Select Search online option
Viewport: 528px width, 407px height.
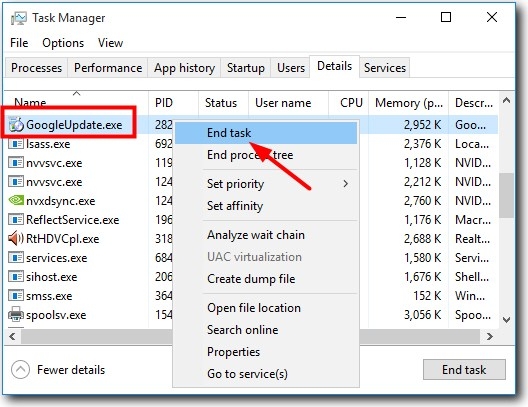266,330
